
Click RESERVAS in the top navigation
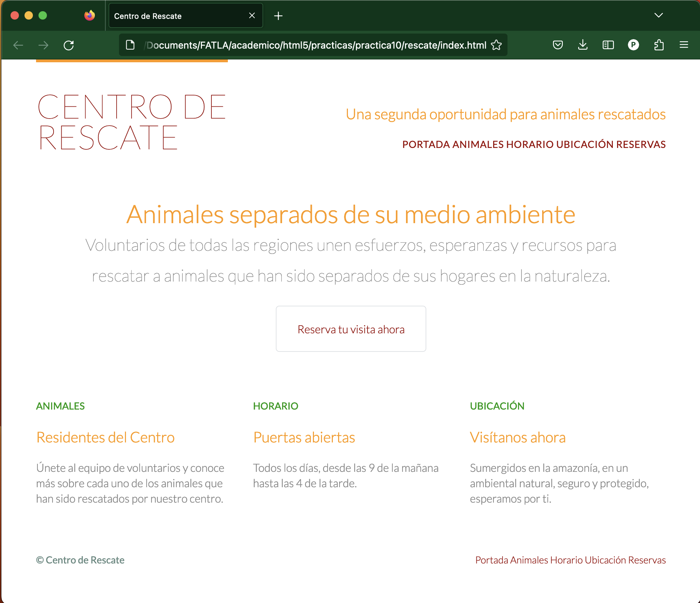click(641, 144)
